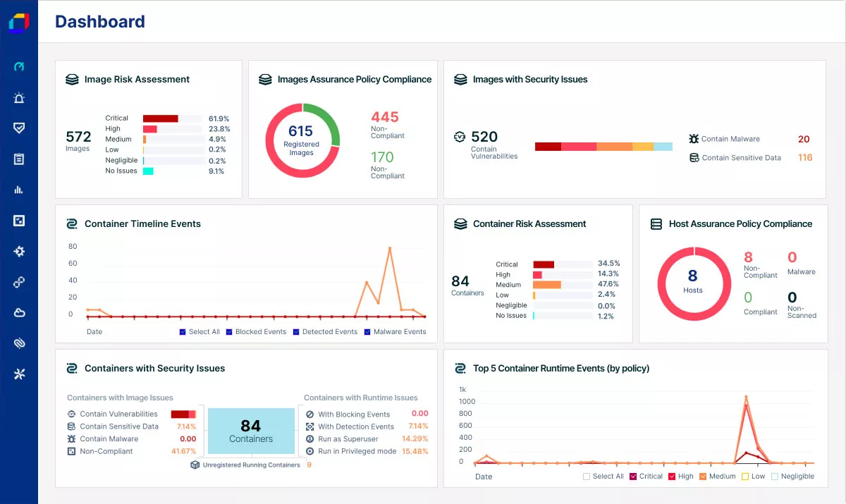Click the server icon beside Host Assurance Policy Compliance
This screenshot has height=504, width=846.
tap(656, 224)
